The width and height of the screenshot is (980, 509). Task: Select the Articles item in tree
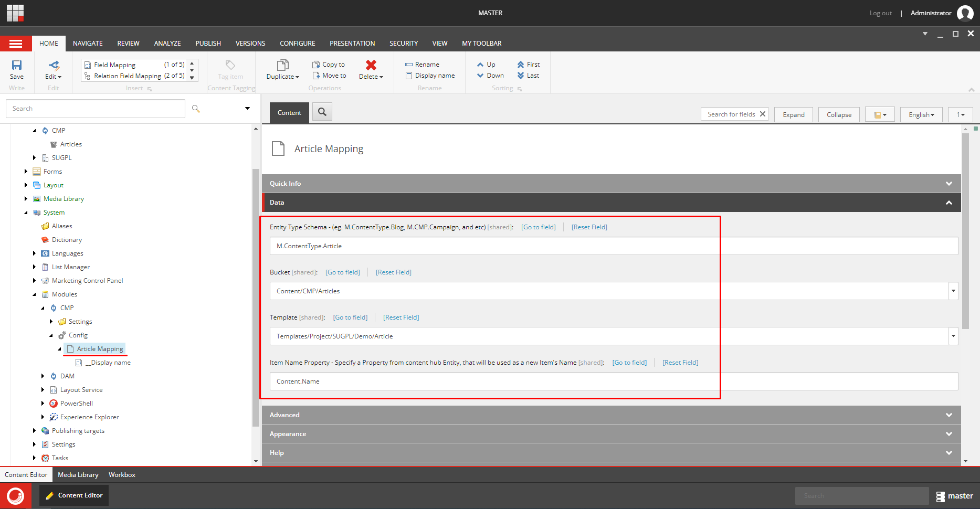click(71, 144)
